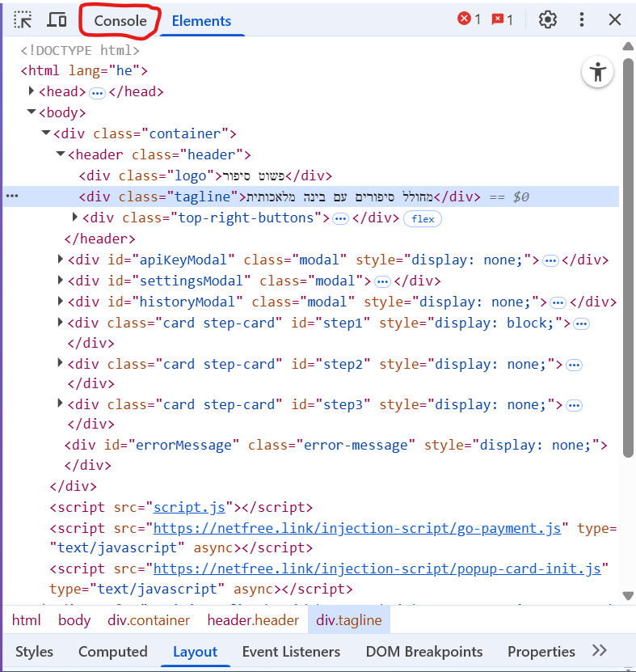The width and height of the screenshot is (636, 672).
Task: Expand the apiKeyModal div
Action: pyautogui.click(x=61, y=259)
